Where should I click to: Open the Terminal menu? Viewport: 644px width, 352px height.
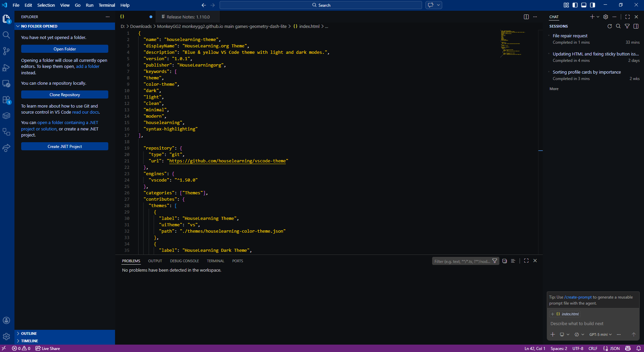click(107, 5)
